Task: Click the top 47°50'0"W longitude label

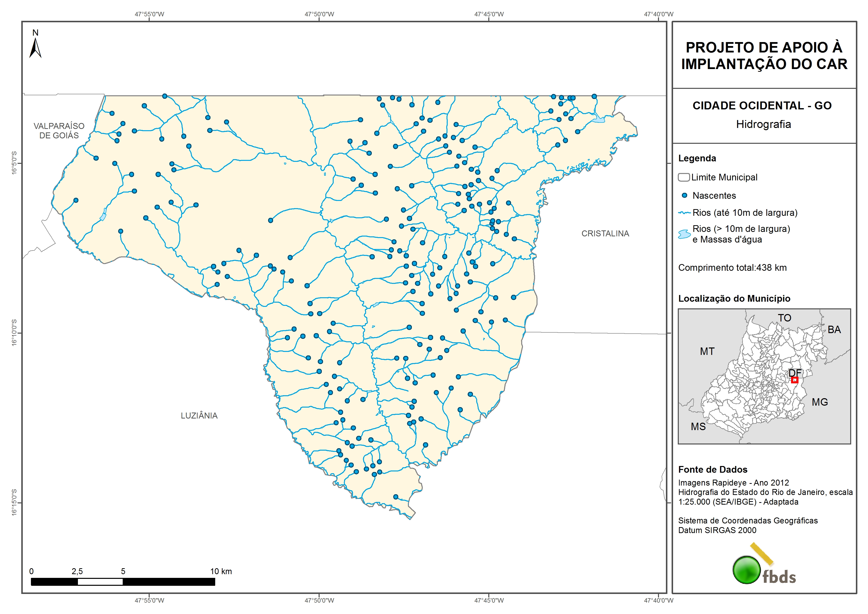Action: tap(319, 14)
